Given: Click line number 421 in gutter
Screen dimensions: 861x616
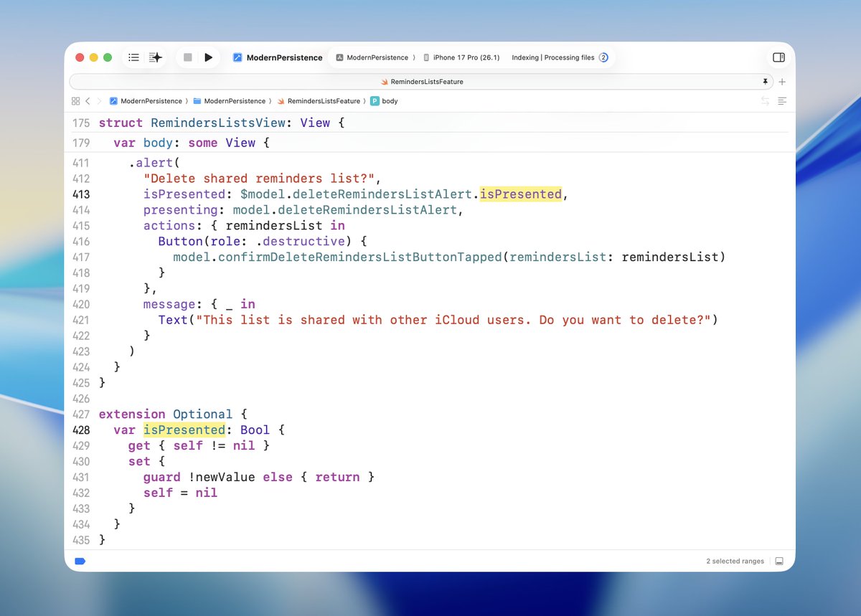Looking at the screenshot, I should pyautogui.click(x=81, y=320).
